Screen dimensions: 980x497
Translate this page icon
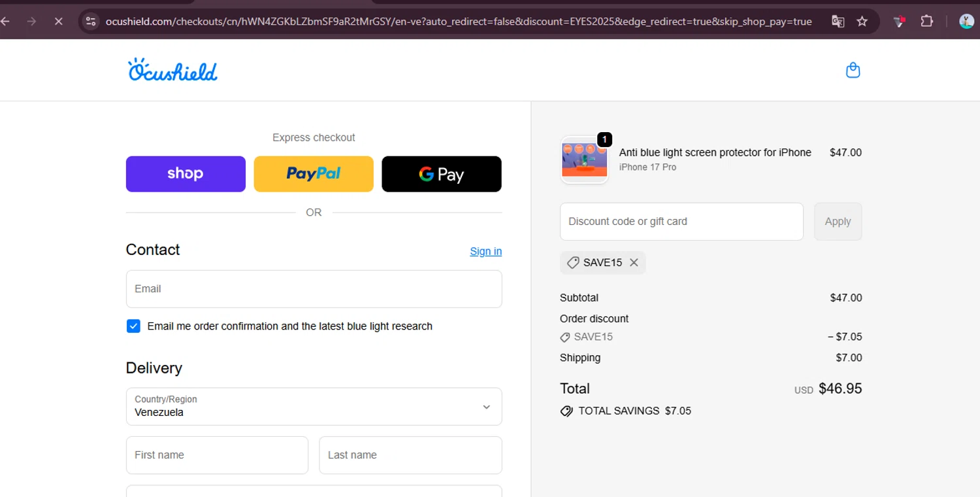(x=838, y=22)
